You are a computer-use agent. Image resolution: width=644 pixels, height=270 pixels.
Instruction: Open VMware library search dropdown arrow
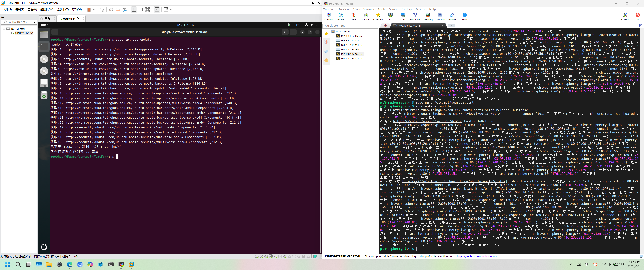pos(35,22)
